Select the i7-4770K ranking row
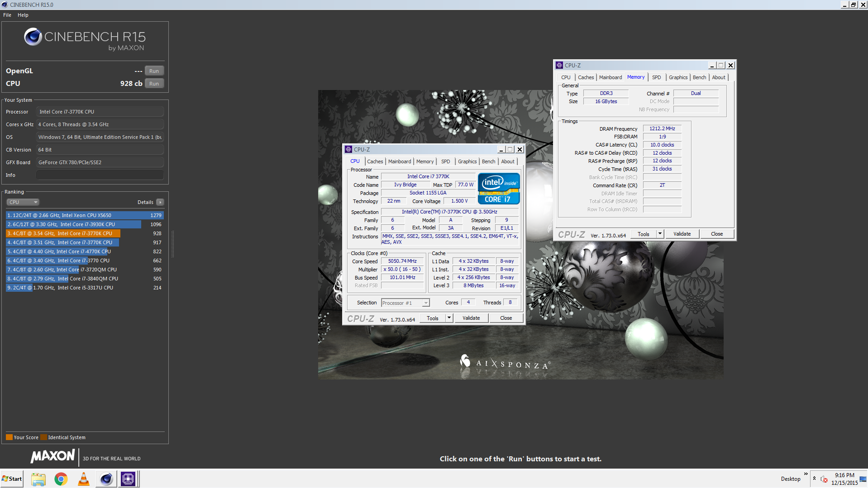Viewport: 868px width, 488px height. [x=84, y=251]
